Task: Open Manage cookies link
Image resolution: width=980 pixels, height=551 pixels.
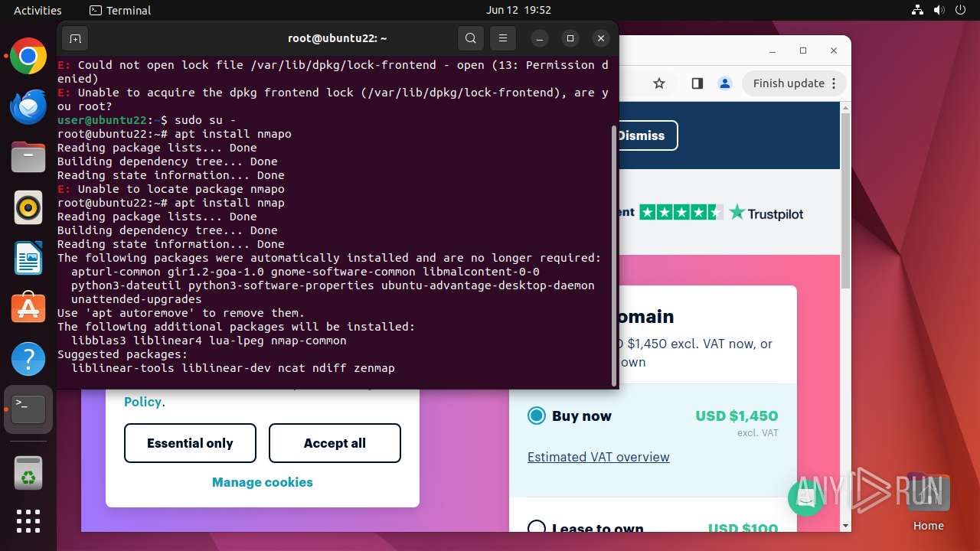Action: click(263, 482)
